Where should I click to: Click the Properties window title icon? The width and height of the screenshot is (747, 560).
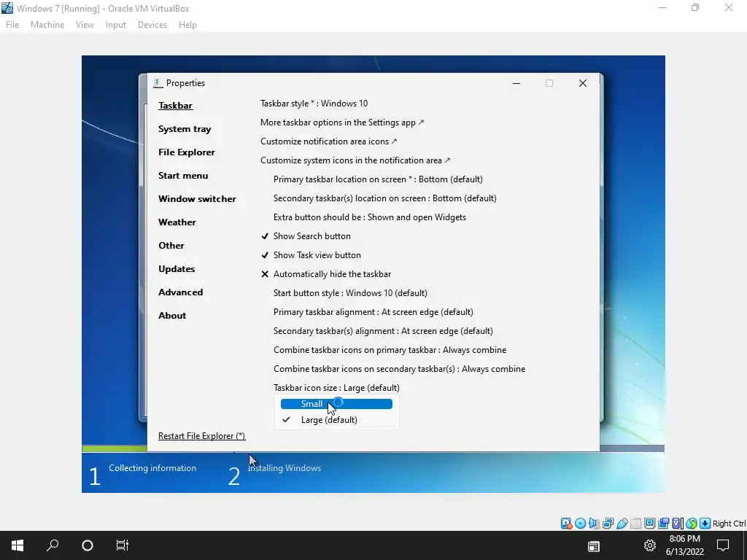[x=158, y=83]
